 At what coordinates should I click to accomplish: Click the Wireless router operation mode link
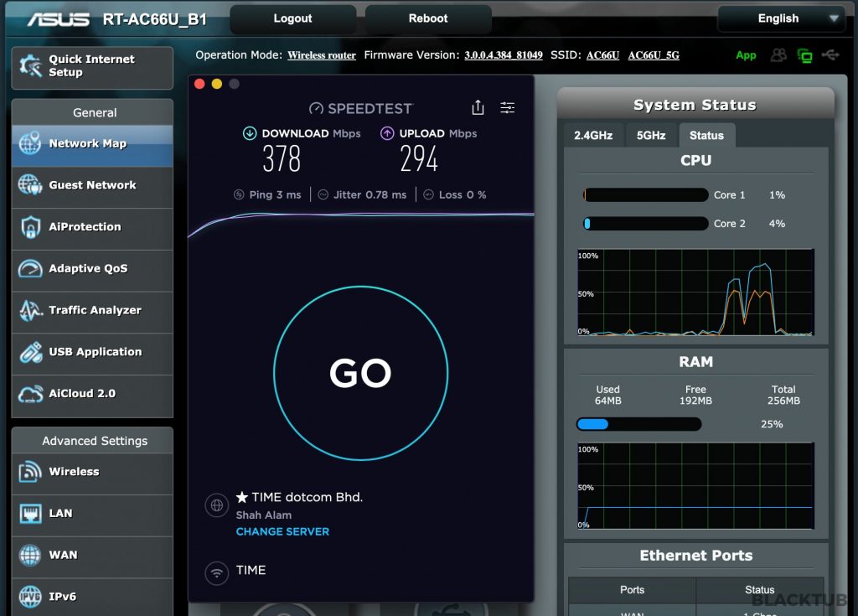point(322,55)
